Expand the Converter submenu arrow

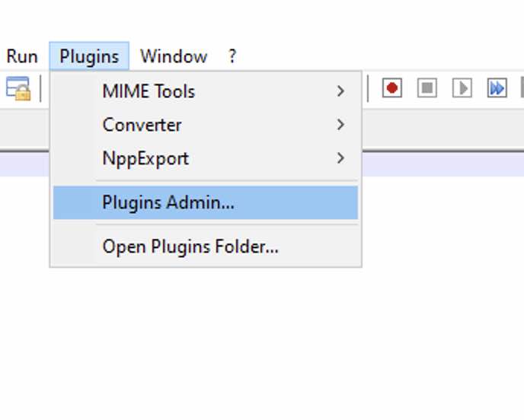(x=340, y=124)
